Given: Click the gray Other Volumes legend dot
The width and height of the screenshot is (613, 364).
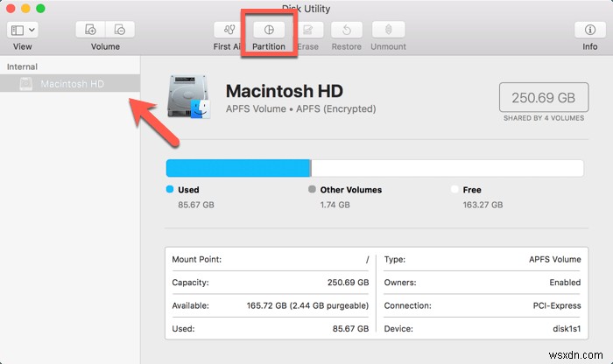Looking at the screenshot, I should [x=312, y=189].
